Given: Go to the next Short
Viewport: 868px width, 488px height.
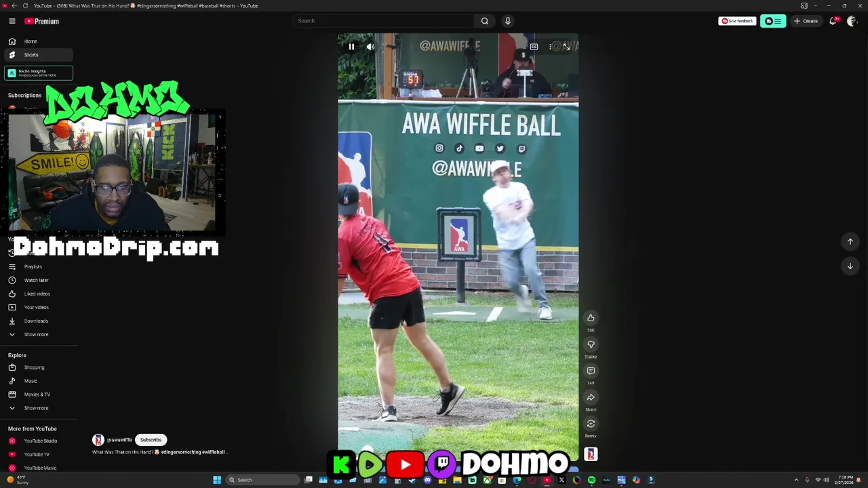Looking at the screenshot, I should coord(850,266).
